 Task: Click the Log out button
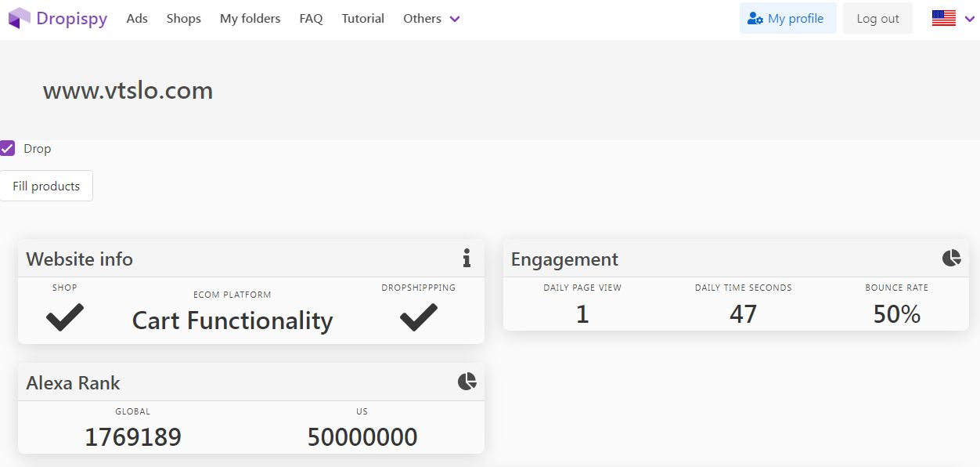coord(877,18)
